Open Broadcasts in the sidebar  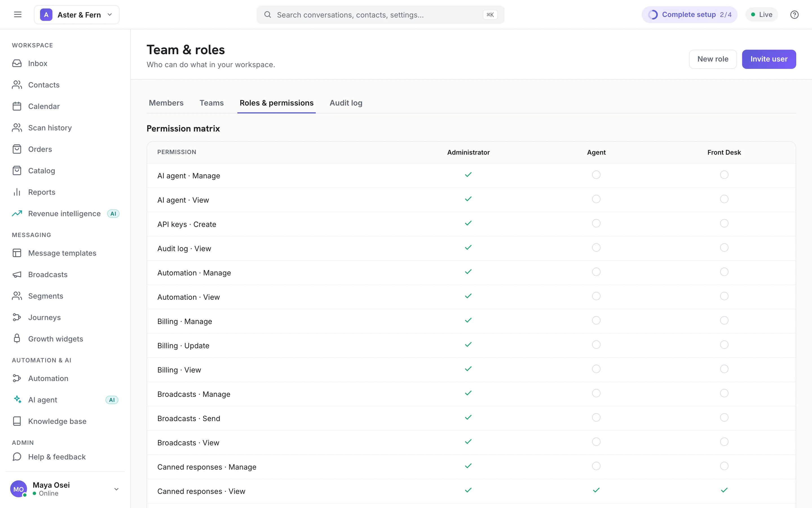click(x=65, y=275)
